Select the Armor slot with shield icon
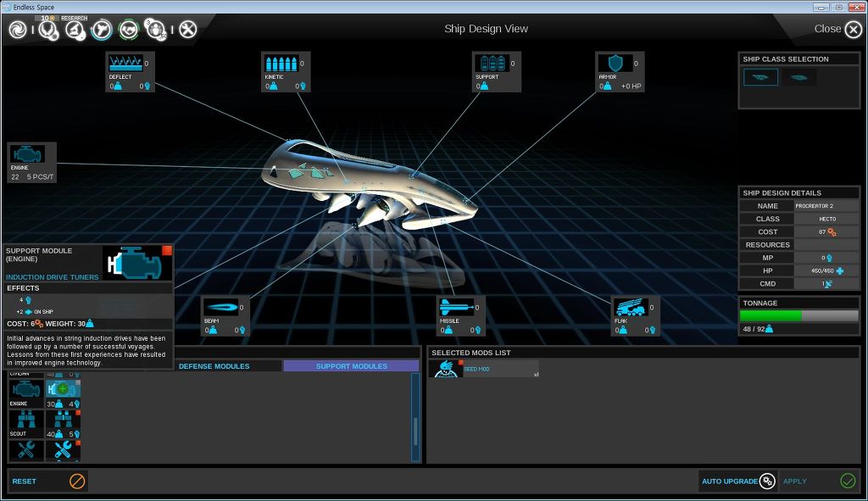Screen dimensions: 868x501 pos(612,64)
